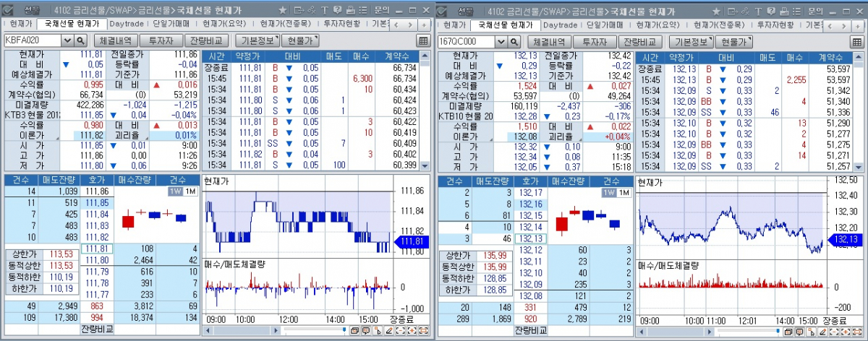Click the 시간 header in the right trade list
The height and width of the screenshot is (341, 868).
[x=650, y=56]
